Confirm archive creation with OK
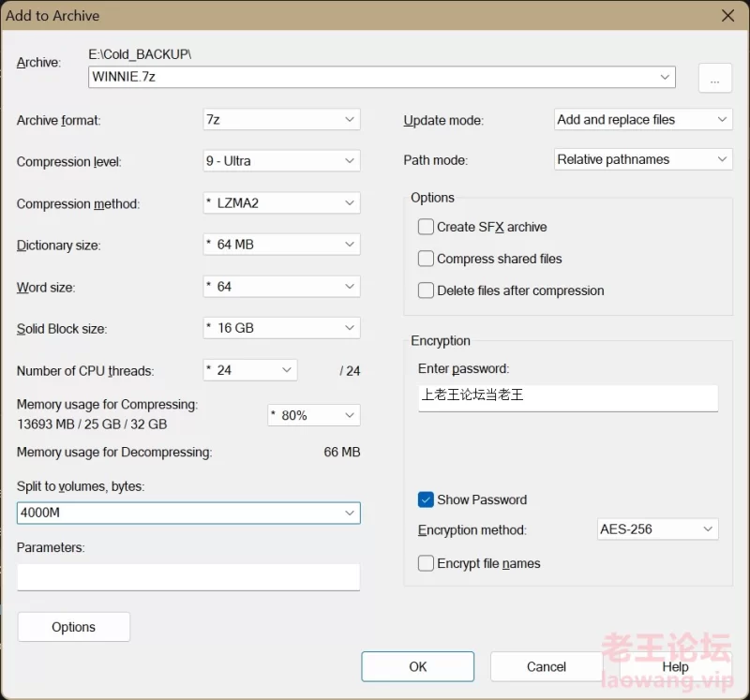Image resolution: width=750 pixels, height=700 pixels. pos(417,666)
